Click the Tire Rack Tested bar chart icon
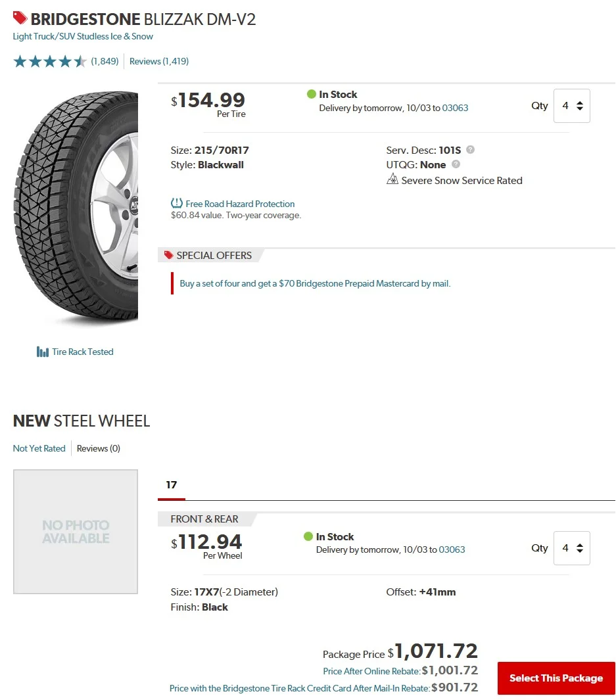This screenshot has width=616, height=700. [x=43, y=352]
